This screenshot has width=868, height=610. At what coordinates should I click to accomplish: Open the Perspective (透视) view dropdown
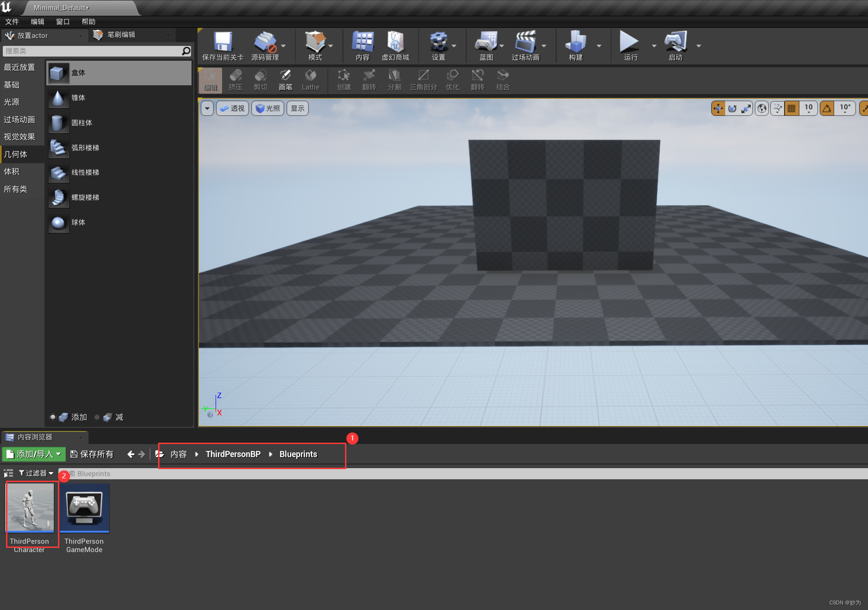233,108
